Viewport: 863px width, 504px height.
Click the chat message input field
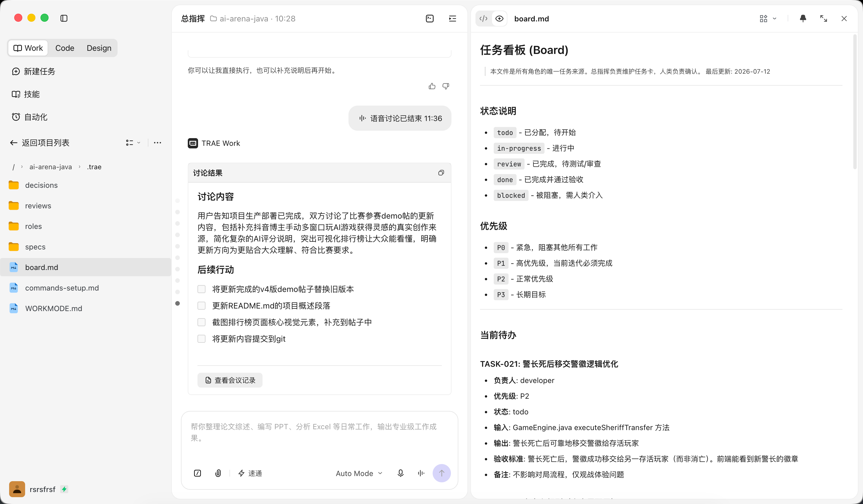(x=319, y=437)
